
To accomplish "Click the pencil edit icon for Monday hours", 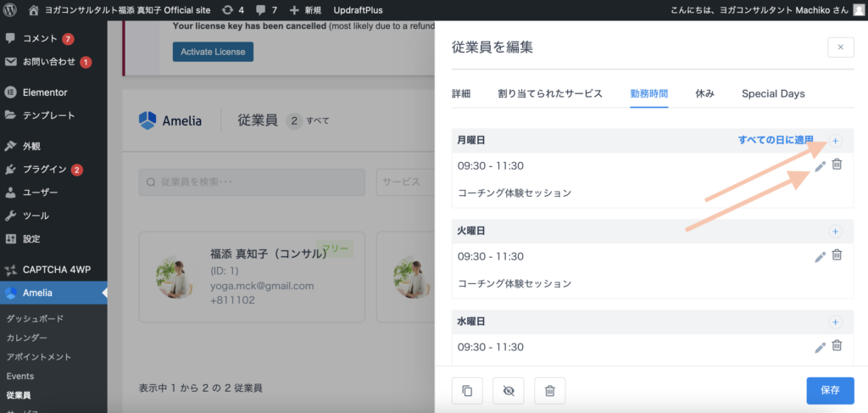I will tap(820, 166).
